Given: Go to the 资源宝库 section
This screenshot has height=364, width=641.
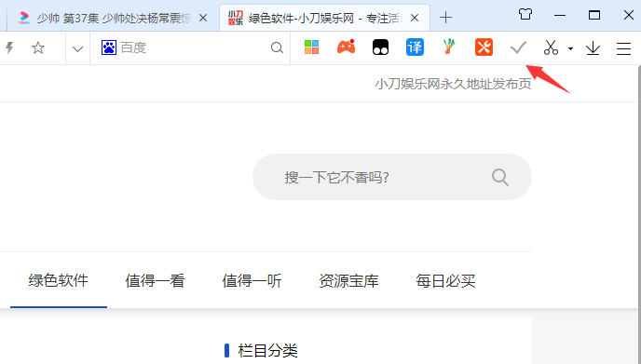Looking at the screenshot, I should 348,280.
